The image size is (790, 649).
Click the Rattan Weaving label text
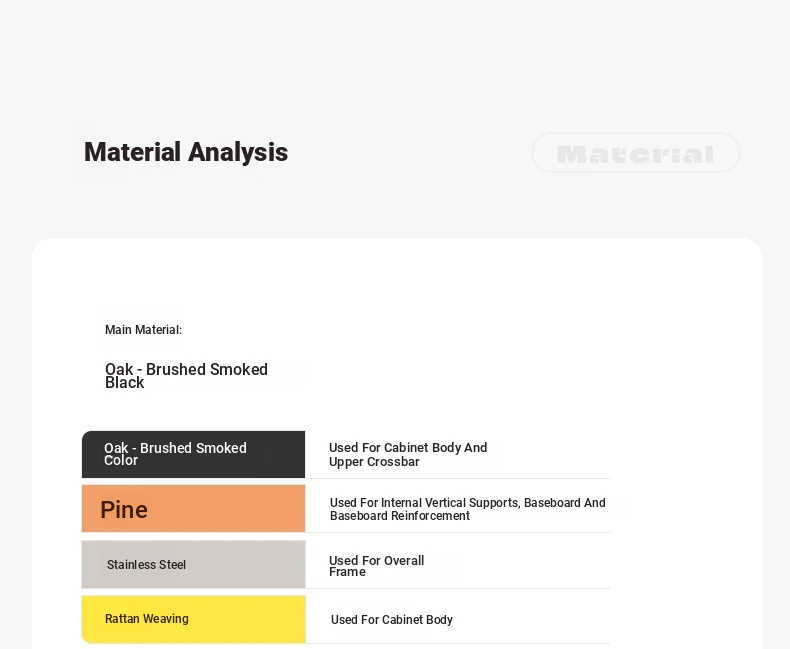coord(147,619)
